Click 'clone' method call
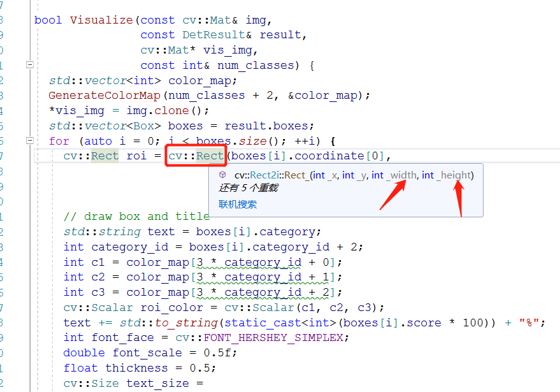The height and width of the screenshot is (392, 560). 171,111
